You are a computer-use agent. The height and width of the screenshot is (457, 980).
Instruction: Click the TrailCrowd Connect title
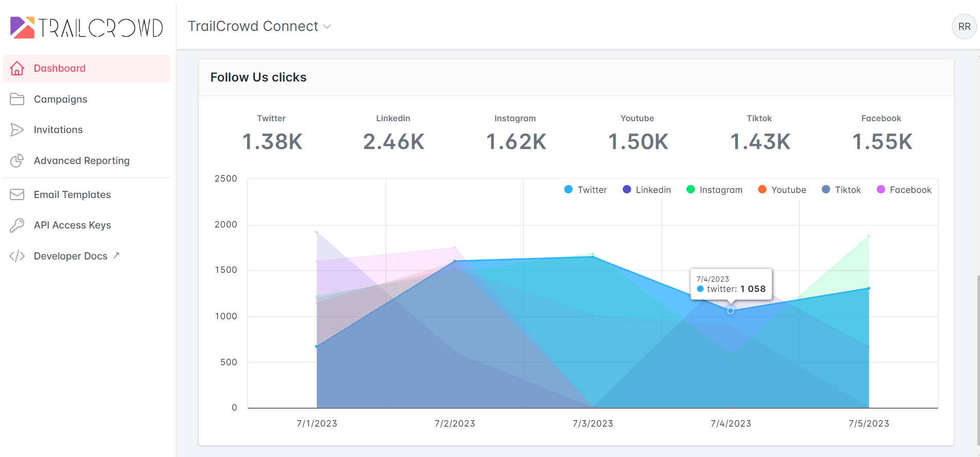coord(253,26)
